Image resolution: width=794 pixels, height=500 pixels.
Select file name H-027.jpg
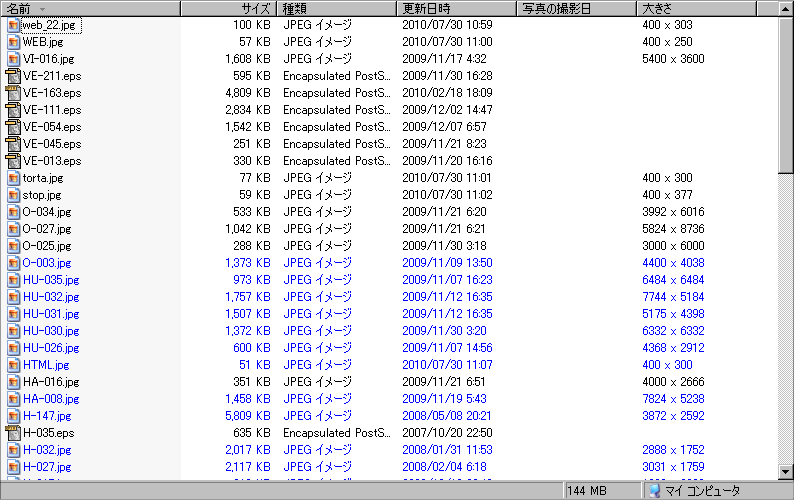[x=47, y=467]
